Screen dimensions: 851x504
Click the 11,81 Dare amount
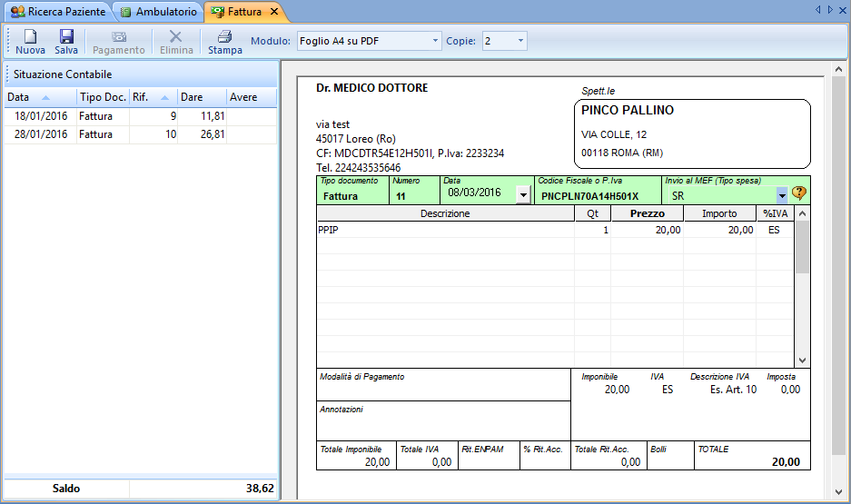click(213, 116)
